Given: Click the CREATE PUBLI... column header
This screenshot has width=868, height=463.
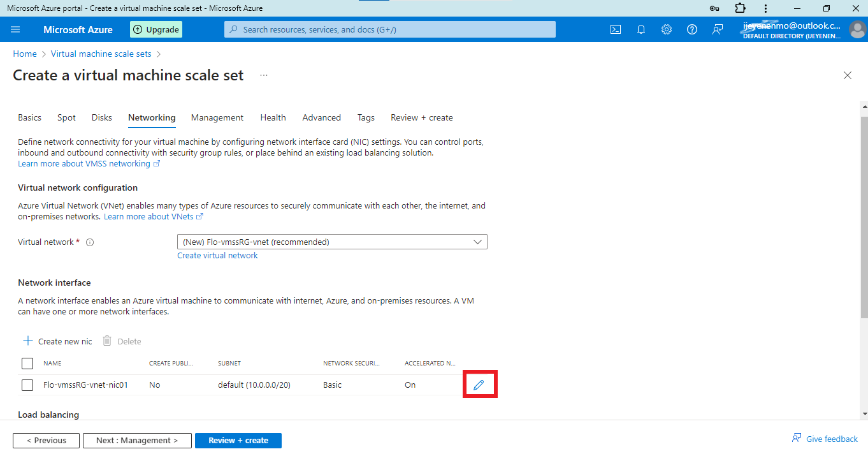Looking at the screenshot, I should 171,363.
